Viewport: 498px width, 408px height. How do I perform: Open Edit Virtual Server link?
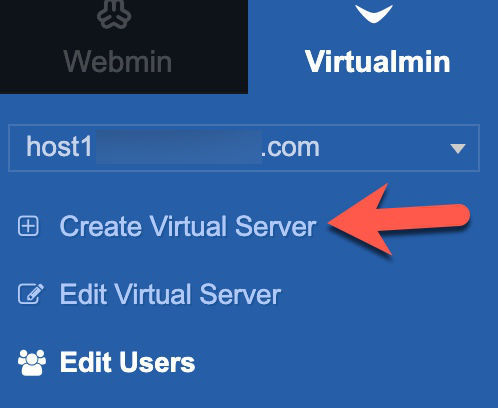(x=170, y=294)
